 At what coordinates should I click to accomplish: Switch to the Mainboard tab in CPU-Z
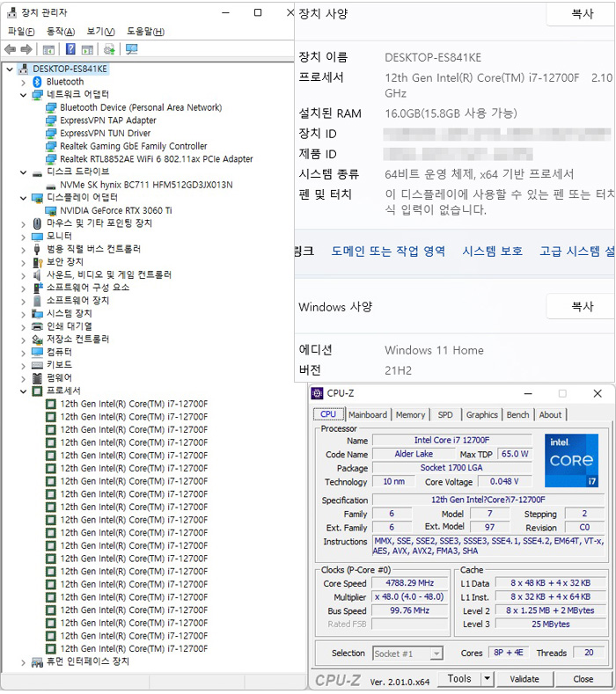[368, 414]
